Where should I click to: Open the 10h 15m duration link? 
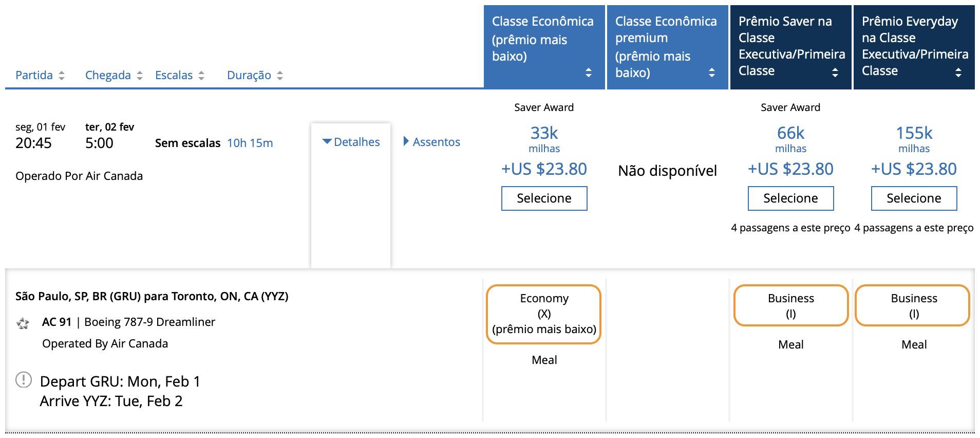(x=250, y=143)
